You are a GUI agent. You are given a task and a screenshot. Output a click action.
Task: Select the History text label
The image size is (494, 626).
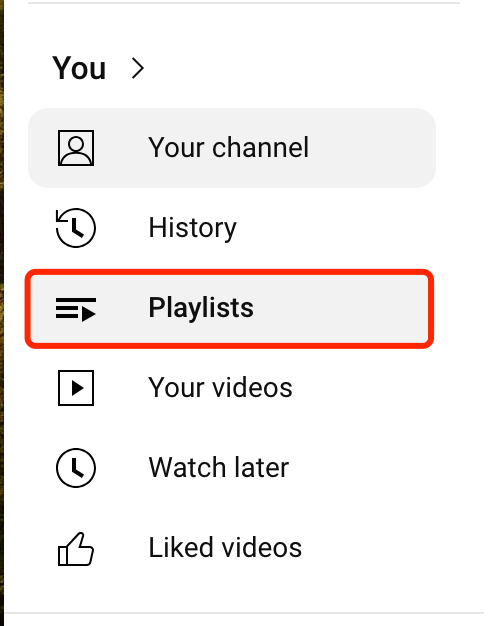click(192, 228)
